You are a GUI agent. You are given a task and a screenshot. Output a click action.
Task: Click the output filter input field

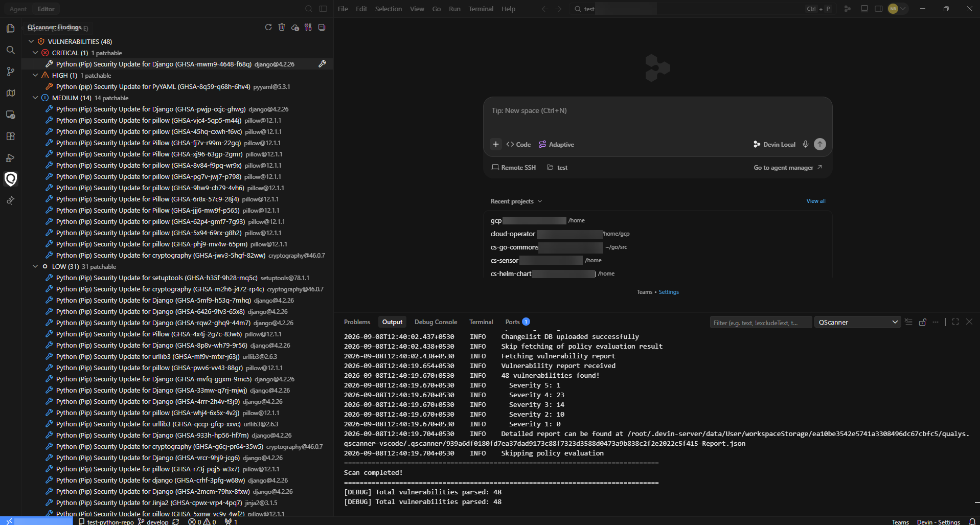(761, 323)
